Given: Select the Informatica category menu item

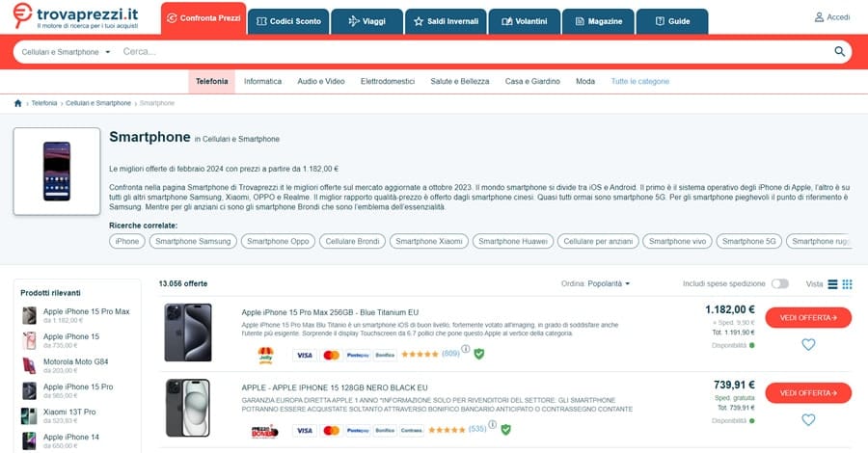Looking at the screenshot, I should point(262,81).
